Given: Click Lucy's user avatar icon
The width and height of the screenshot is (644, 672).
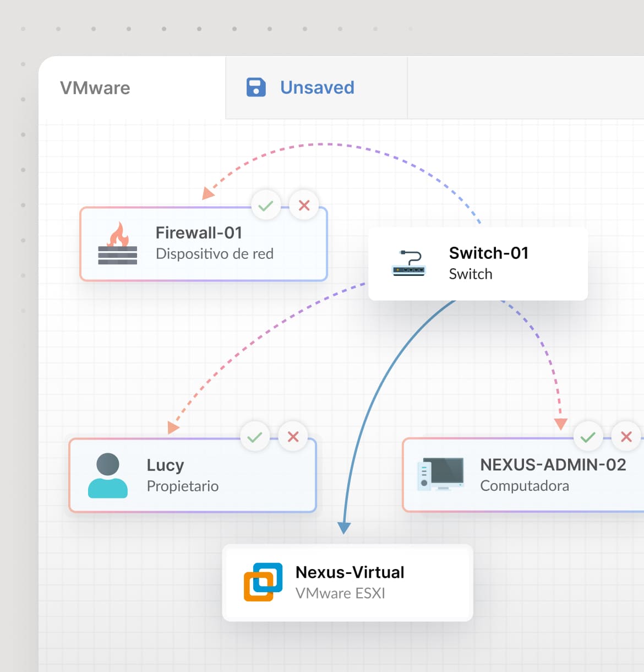Looking at the screenshot, I should tap(108, 475).
